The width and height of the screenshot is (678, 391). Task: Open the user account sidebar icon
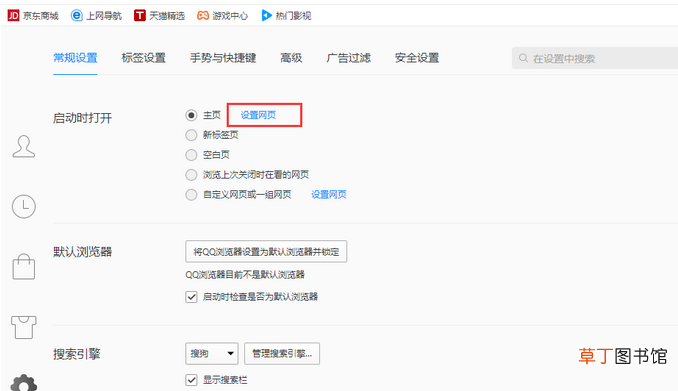24,146
